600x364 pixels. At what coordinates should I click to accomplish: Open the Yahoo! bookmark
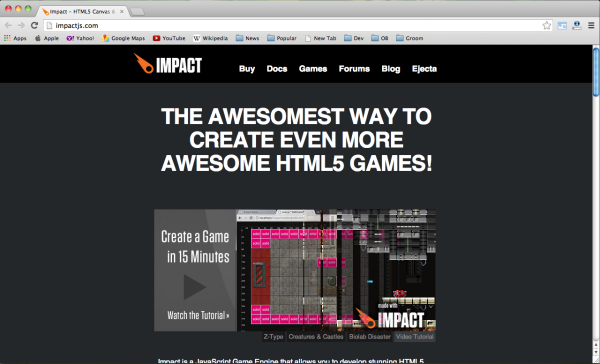pyautogui.click(x=80, y=38)
